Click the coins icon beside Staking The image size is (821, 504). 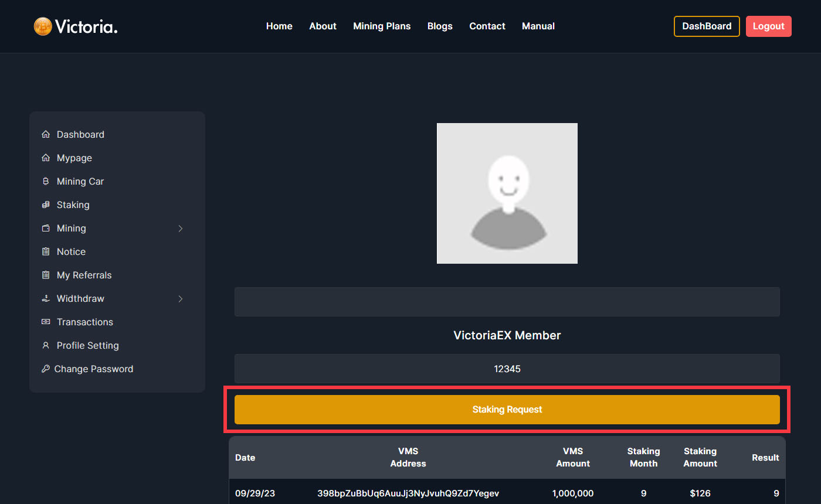(x=46, y=205)
